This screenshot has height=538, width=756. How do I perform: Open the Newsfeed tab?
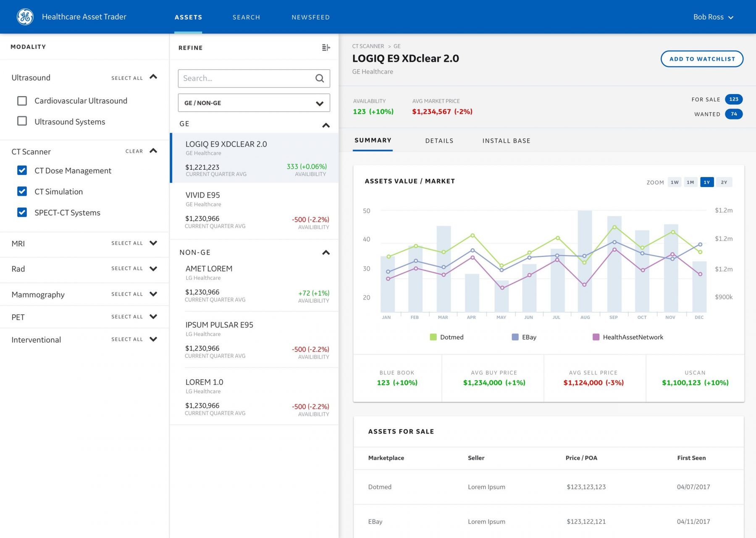(311, 17)
